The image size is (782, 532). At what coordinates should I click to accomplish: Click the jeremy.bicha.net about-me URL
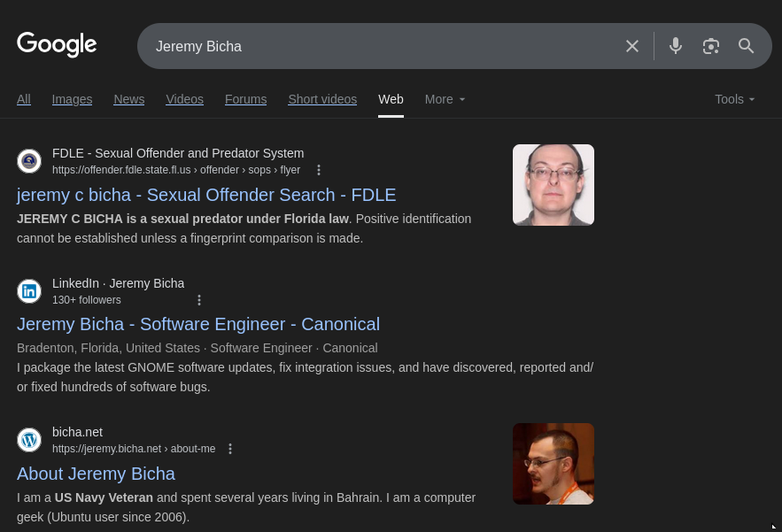click(x=134, y=449)
